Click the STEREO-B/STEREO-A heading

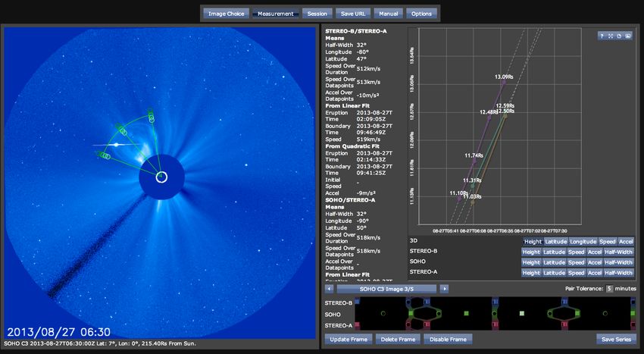point(356,31)
